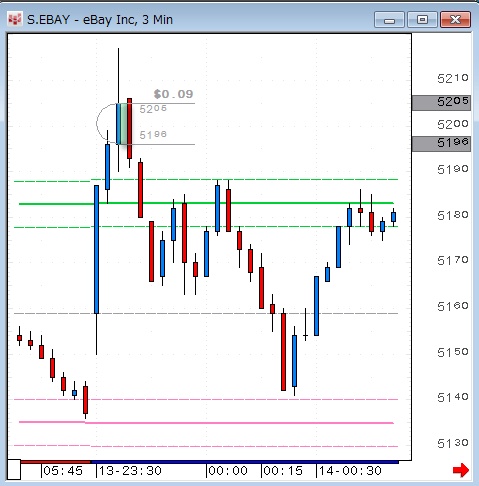
Task: Minimize the S.EBAY chart window
Action: (x=389, y=20)
